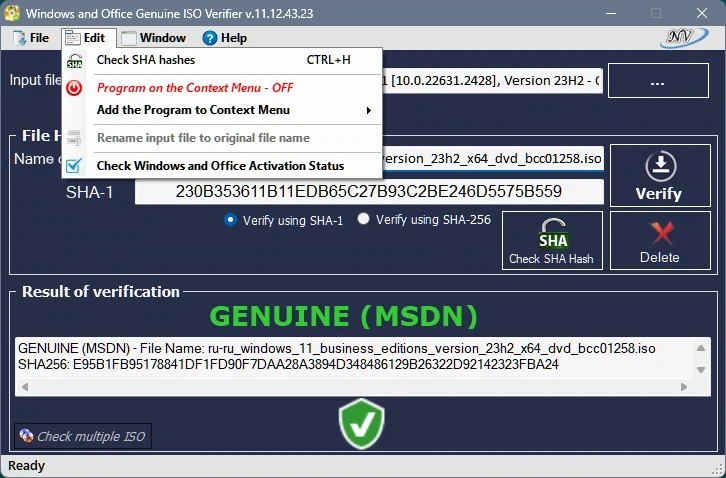Click the input file path field

(x=492, y=81)
